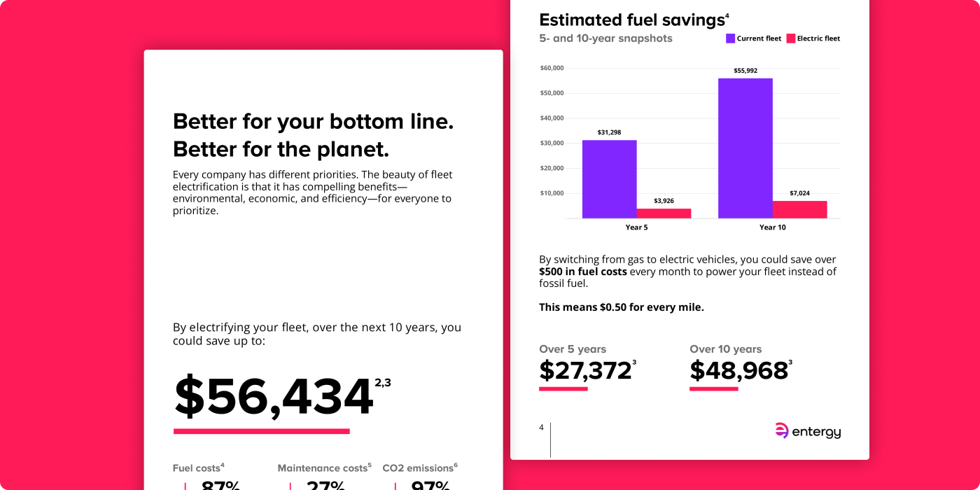Select the Year 10 red bar $7,024

tap(800, 209)
